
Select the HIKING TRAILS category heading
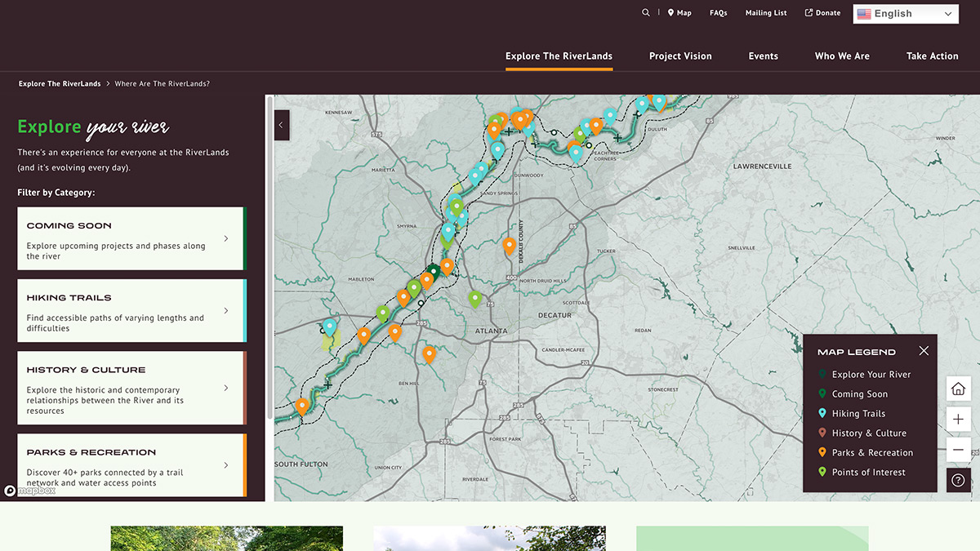tap(69, 298)
